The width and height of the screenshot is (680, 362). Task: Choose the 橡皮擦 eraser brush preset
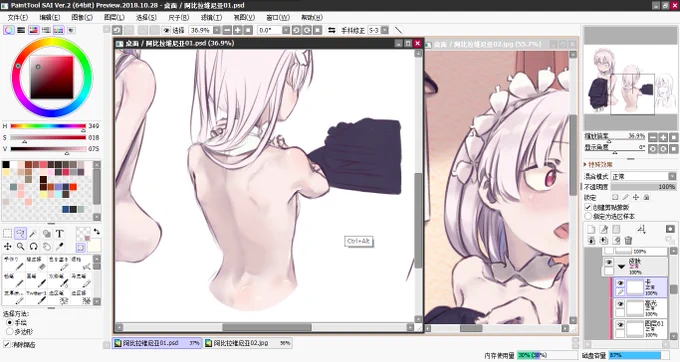click(x=35, y=264)
